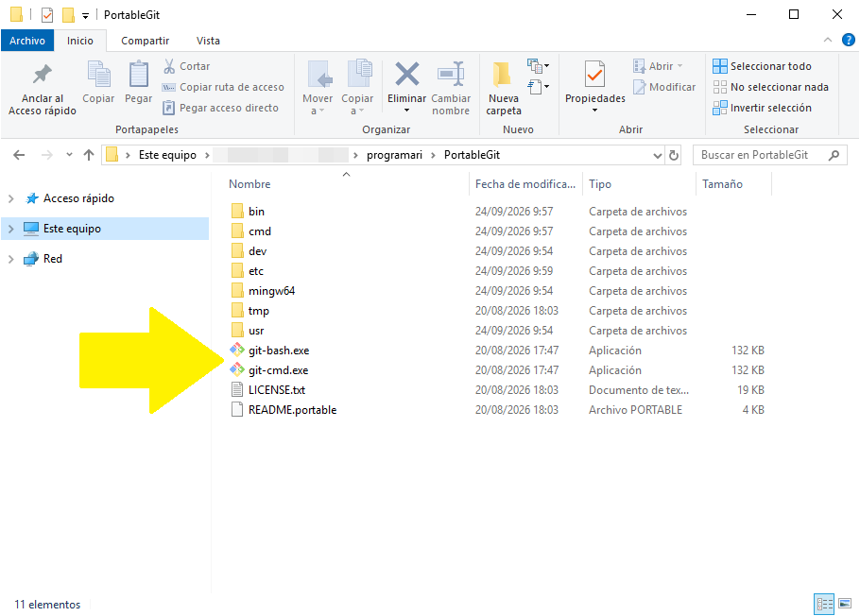Image resolution: width=860 pixels, height=616 pixels.
Task: Switch to the Vista tab
Action: [208, 41]
